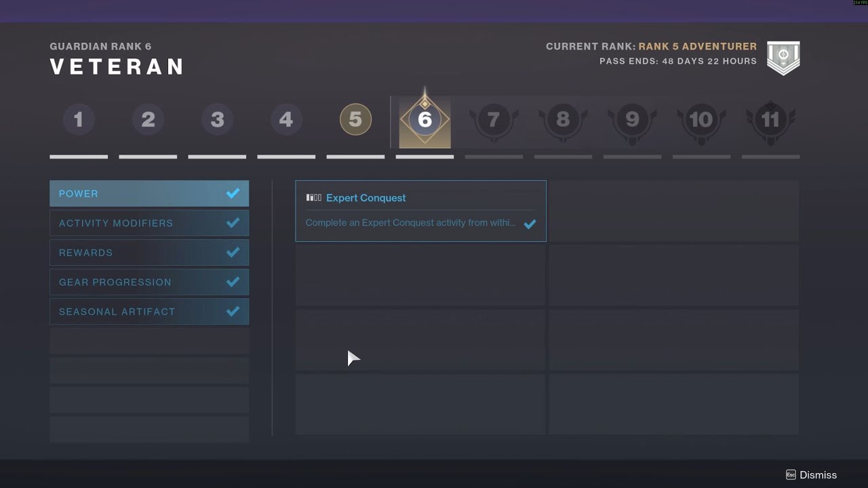Select Guardian Rank 3 icon

[217, 120]
